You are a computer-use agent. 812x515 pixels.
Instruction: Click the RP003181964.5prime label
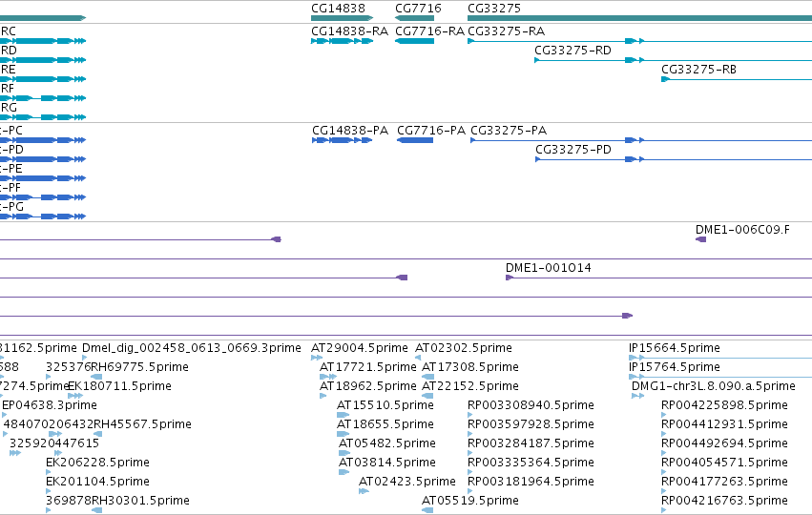[x=531, y=482]
